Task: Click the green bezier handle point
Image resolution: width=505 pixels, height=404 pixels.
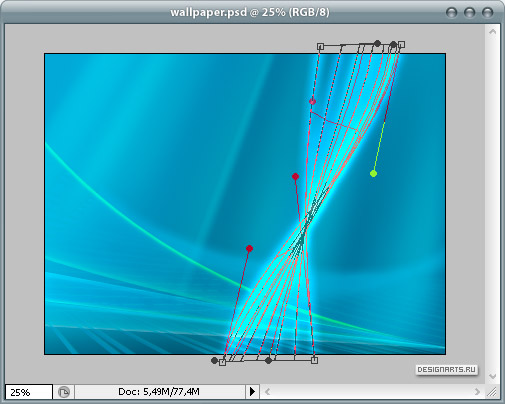Action: click(x=373, y=173)
